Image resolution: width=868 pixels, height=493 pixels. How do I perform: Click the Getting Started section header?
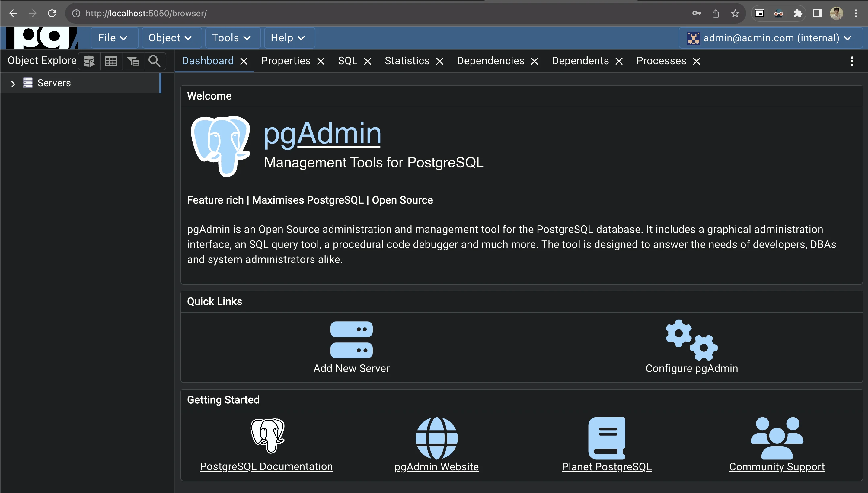coord(223,400)
